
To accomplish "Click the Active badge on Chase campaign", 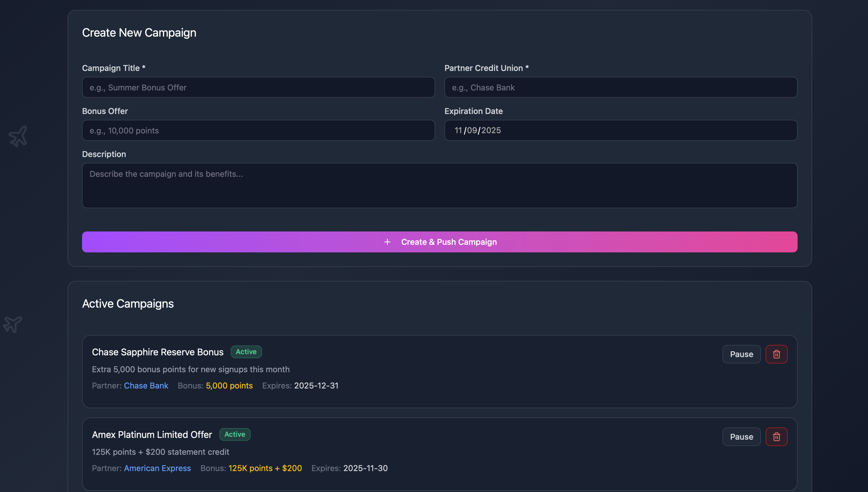I will click(x=246, y=352).
